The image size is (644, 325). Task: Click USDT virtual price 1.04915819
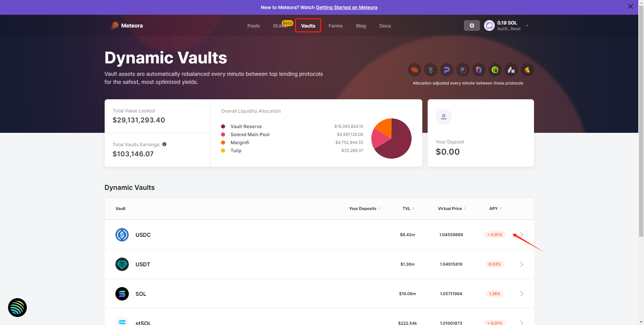coord(451,264)
